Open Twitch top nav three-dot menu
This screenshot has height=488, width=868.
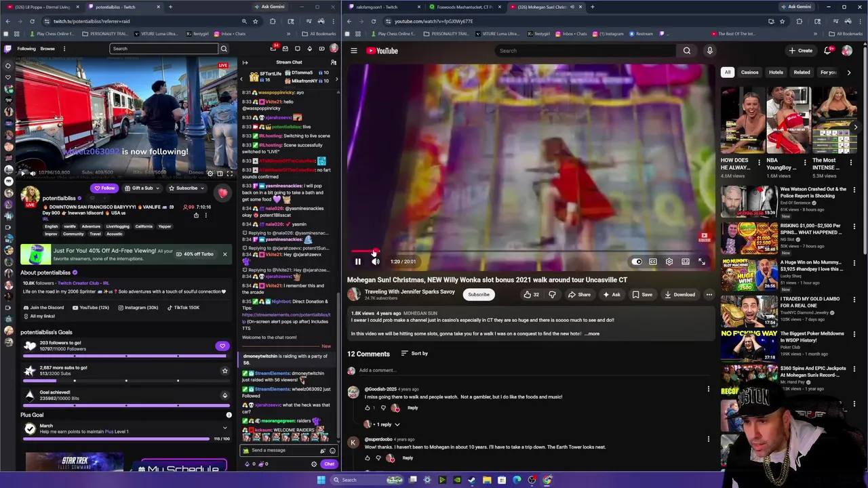(x=64, y=49)
